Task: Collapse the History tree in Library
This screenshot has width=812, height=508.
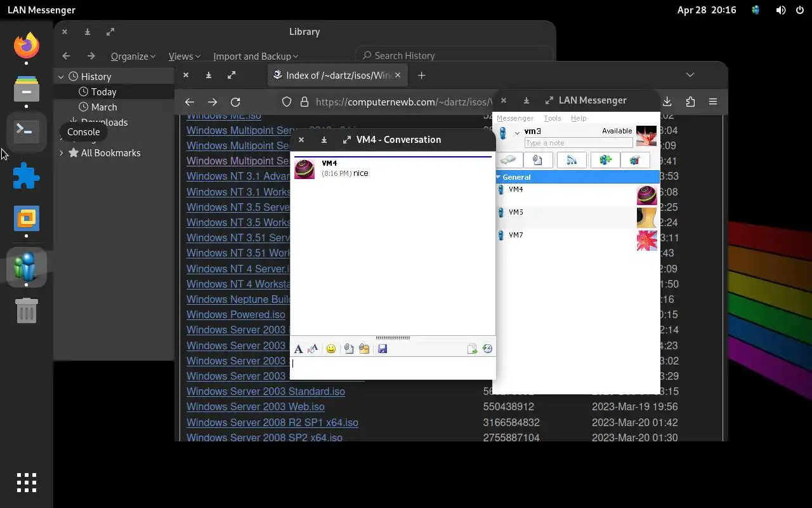Action: click(61, 76)
